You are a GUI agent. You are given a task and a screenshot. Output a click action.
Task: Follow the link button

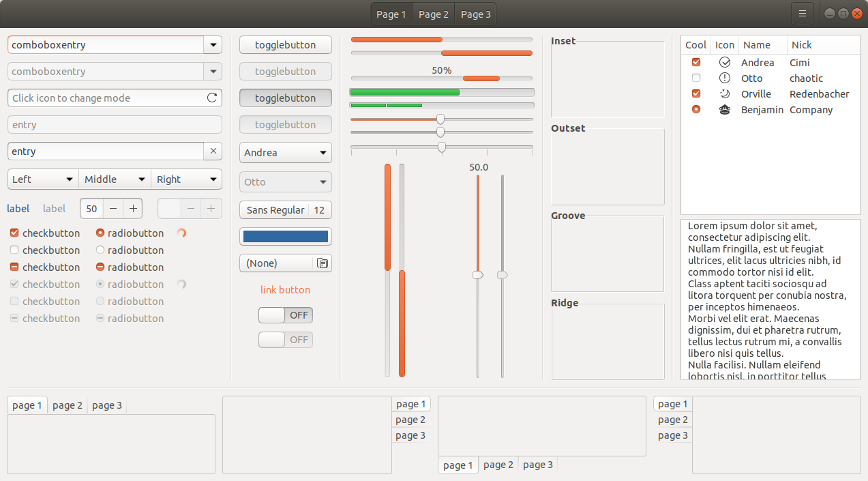point(286,290)
